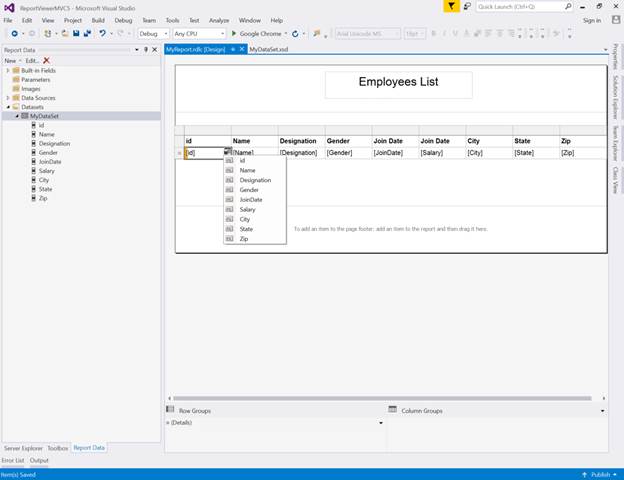Screen dimensions: 624x480
Task: Open the File menu
Action: (8, 20)
